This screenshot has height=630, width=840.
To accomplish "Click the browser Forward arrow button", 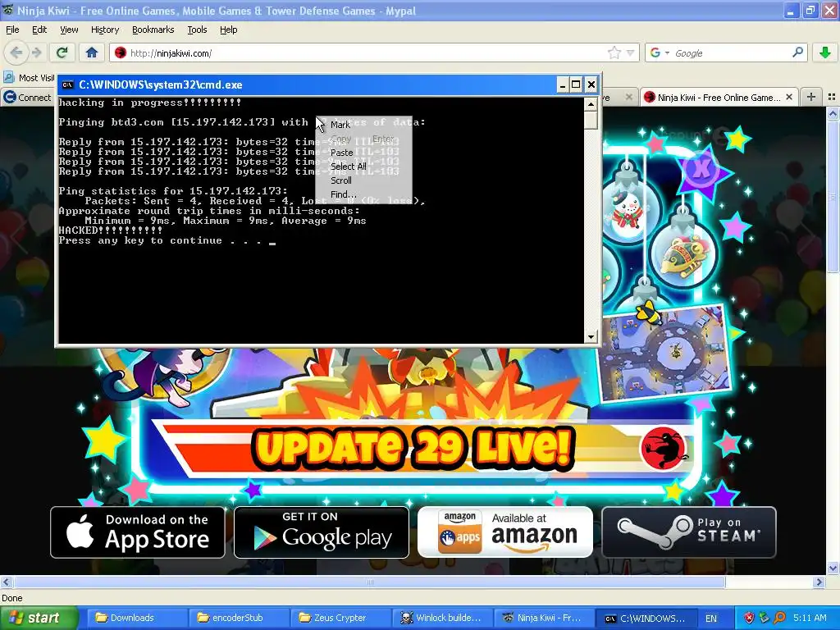I will tap(36, 52).
